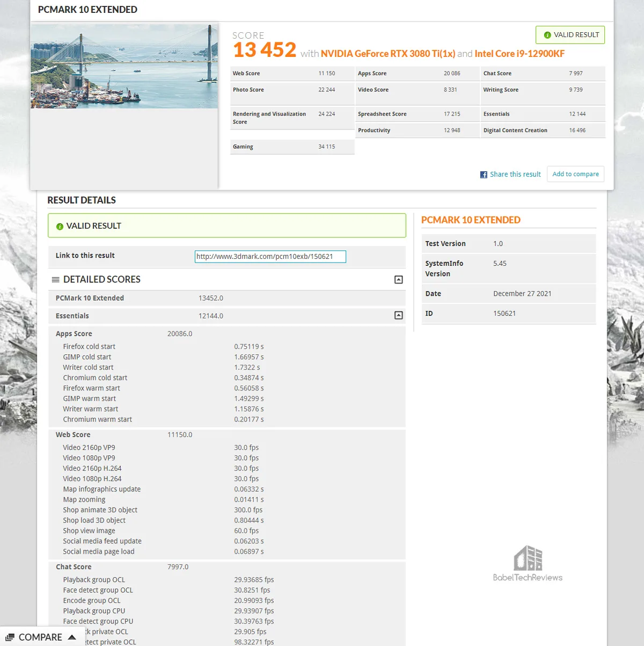Click the Firefox warm start row

(x=227, y=388)
